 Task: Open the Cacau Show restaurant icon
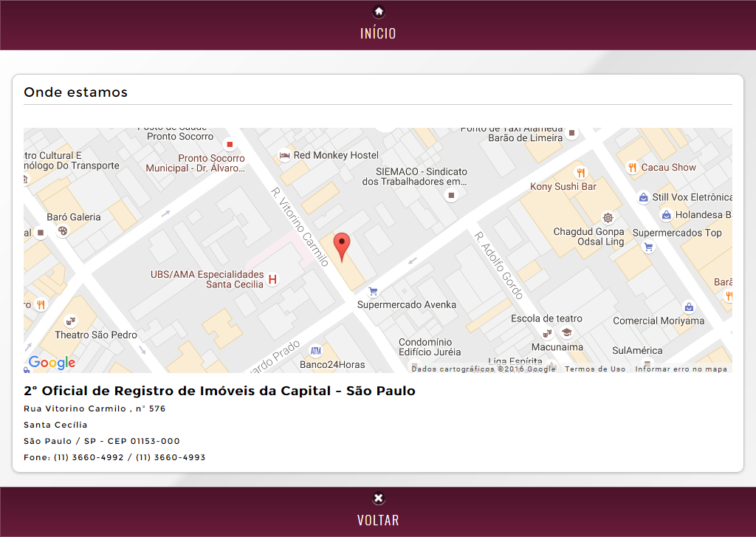pos(632,168)
